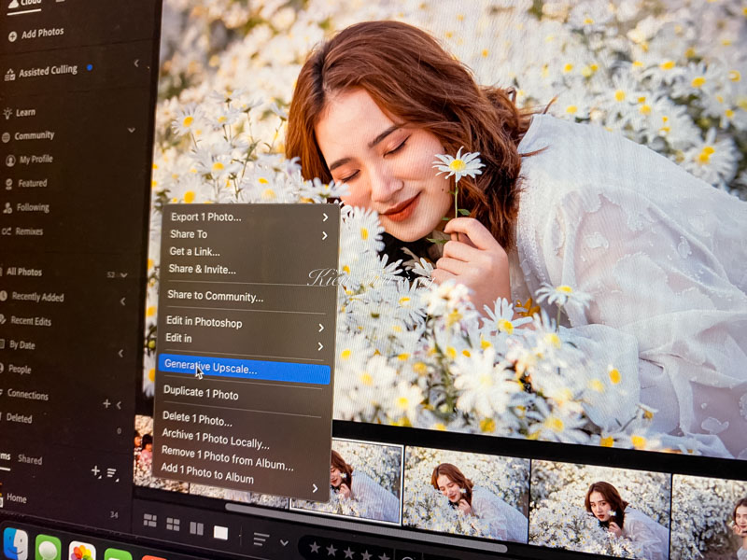The image size is (747, 560).
Task: Click the Remixes icon in sidebar
Action: [7, 231]
